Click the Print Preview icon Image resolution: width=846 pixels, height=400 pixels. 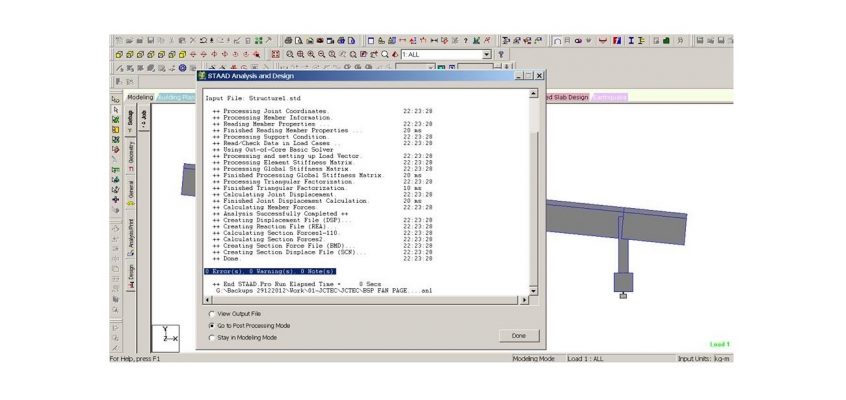(x=298, y=40)
